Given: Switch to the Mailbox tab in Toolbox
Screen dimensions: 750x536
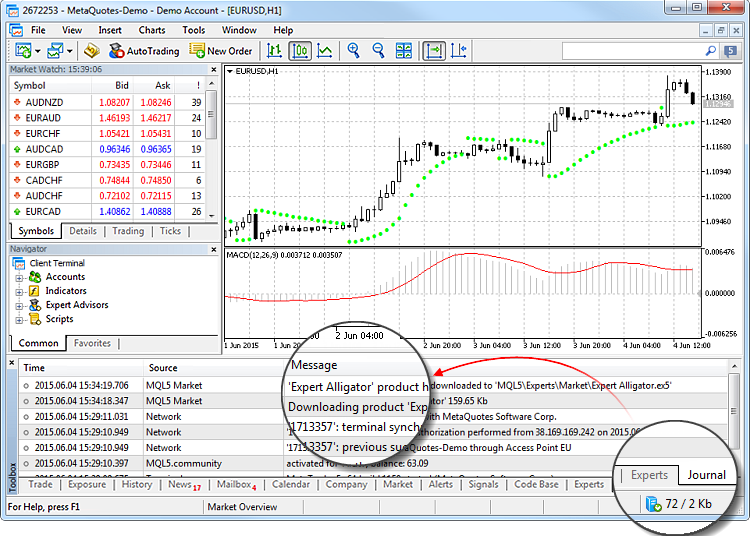Looking at the screenshot, I should click(236, 484).
